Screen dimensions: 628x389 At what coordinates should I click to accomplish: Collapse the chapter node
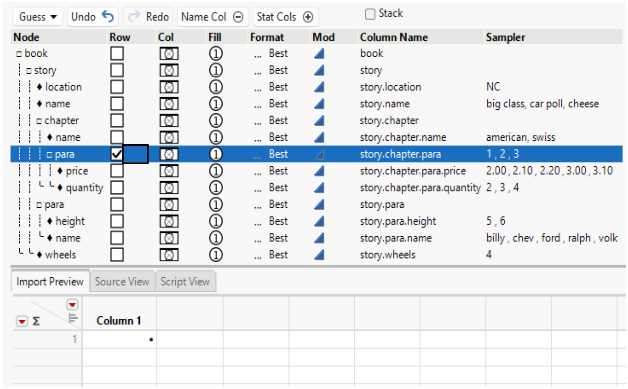(39, 121)
